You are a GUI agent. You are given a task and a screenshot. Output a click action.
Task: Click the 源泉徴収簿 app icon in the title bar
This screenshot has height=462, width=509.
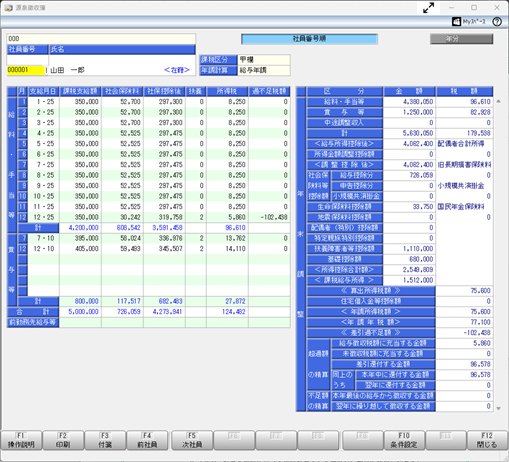(x=8, y=8)
